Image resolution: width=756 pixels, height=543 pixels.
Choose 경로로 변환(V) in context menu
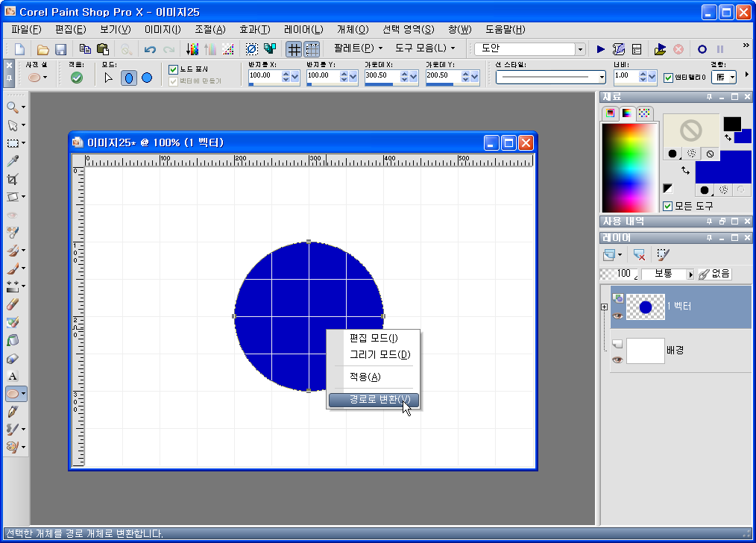coord(374,399)
